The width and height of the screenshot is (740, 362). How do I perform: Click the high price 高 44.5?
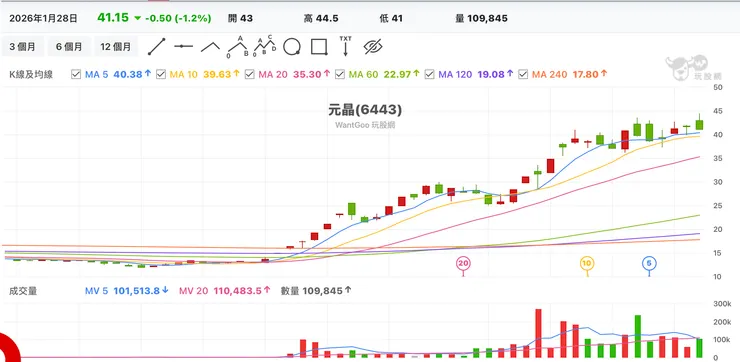321,18
